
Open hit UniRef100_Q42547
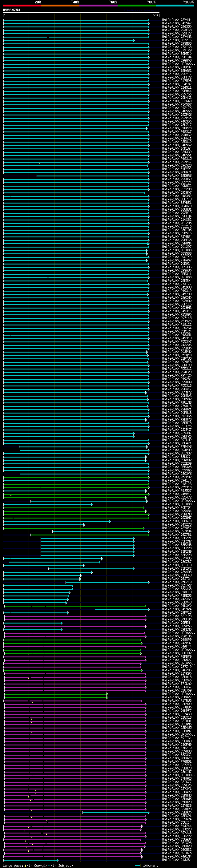click(x=177, y=23)
